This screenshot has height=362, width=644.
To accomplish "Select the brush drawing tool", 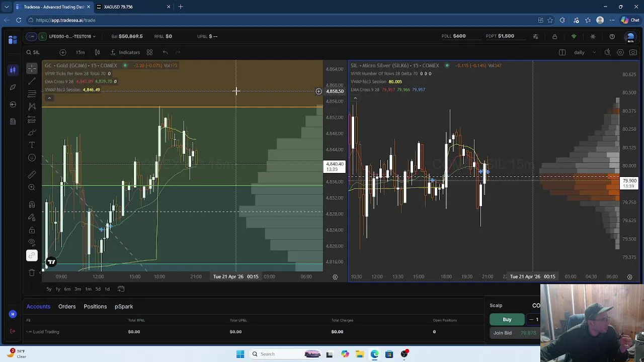I will (32, 132).
